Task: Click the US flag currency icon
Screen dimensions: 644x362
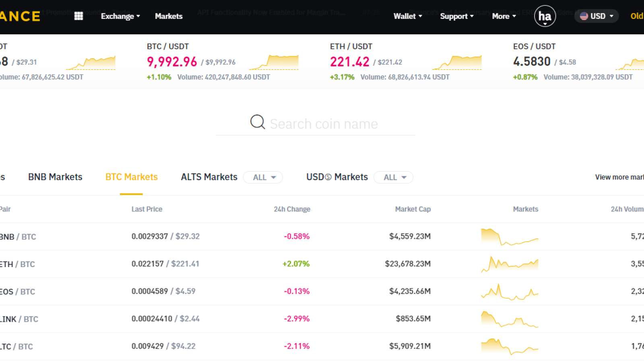Action: tap(584, 16)
